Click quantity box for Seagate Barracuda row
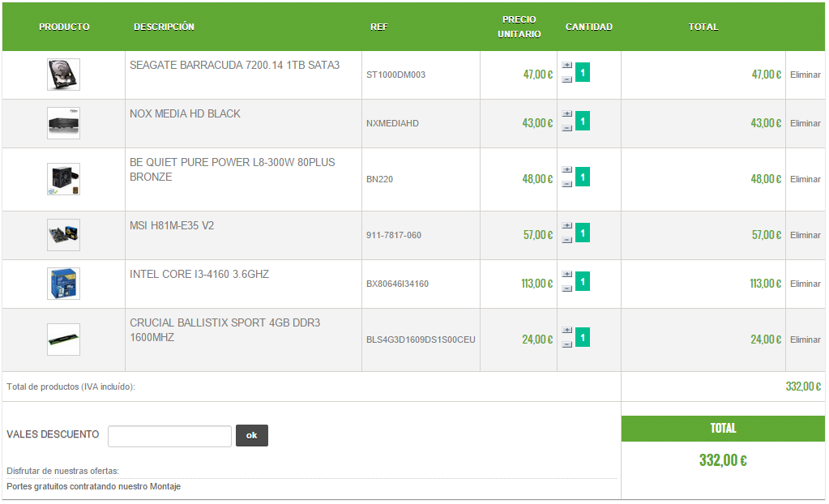The image size is (829, 504). click(583, 72)
